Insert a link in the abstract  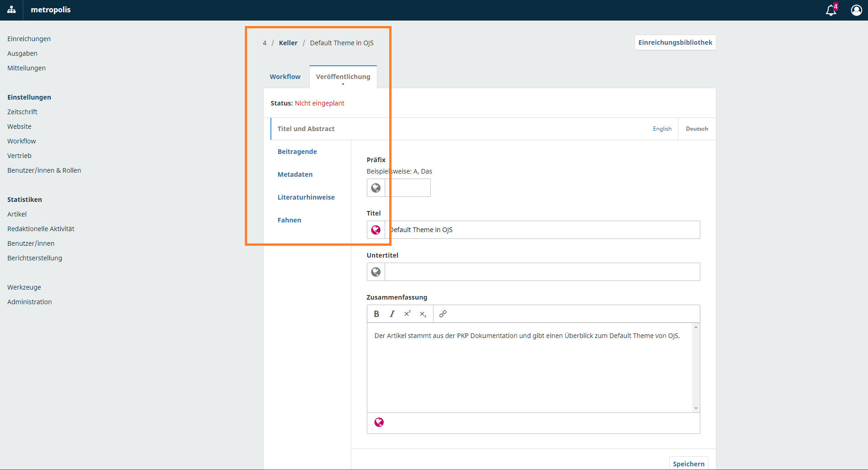tap(443, 314)
